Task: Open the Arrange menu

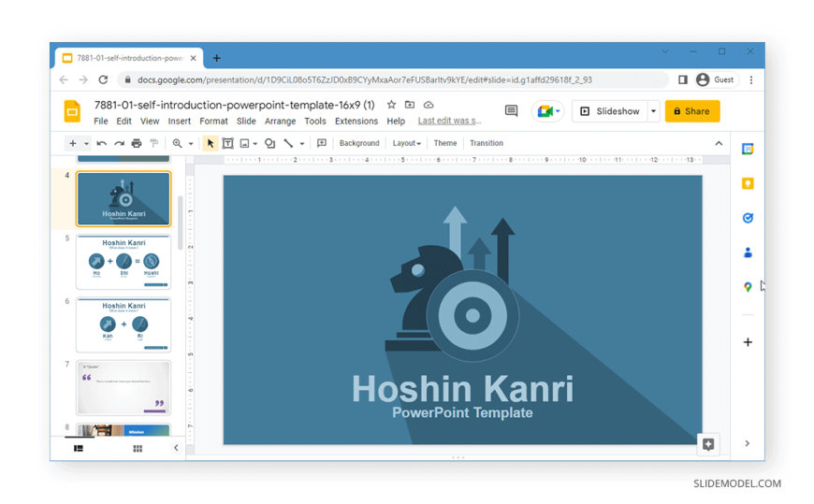Action: (x=280, y=122)
